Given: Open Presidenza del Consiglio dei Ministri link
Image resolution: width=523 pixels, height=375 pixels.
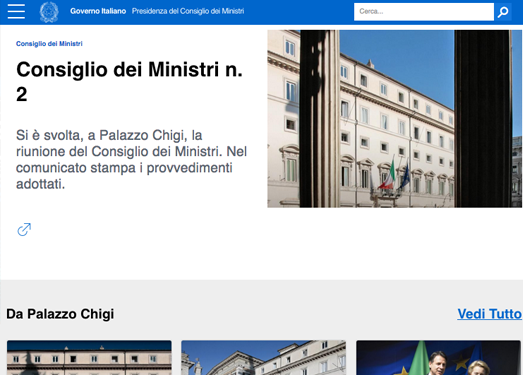Looking at the screenshot, I should [x=188, y=11].
